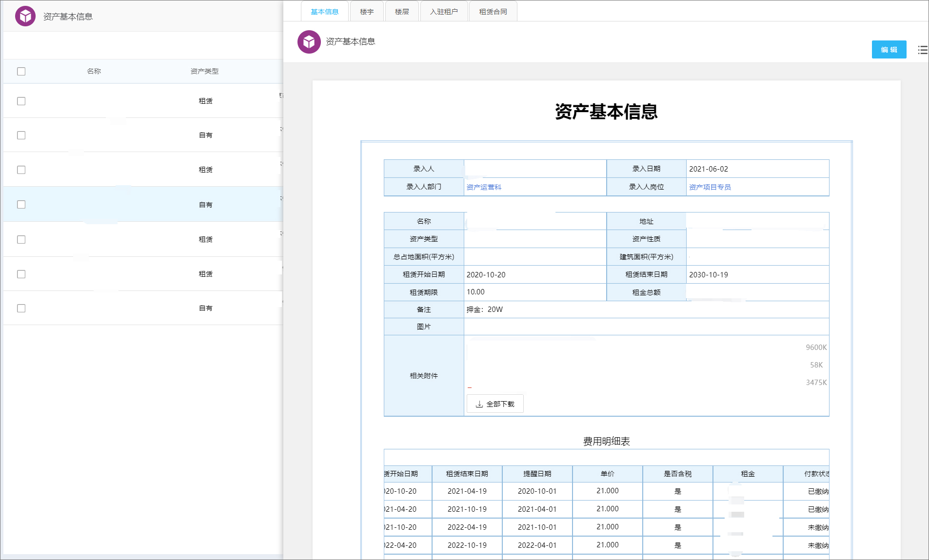Screen dimensions: 929x560
Task: Go to the 入驻租户 tab
Action: (444, 12)
